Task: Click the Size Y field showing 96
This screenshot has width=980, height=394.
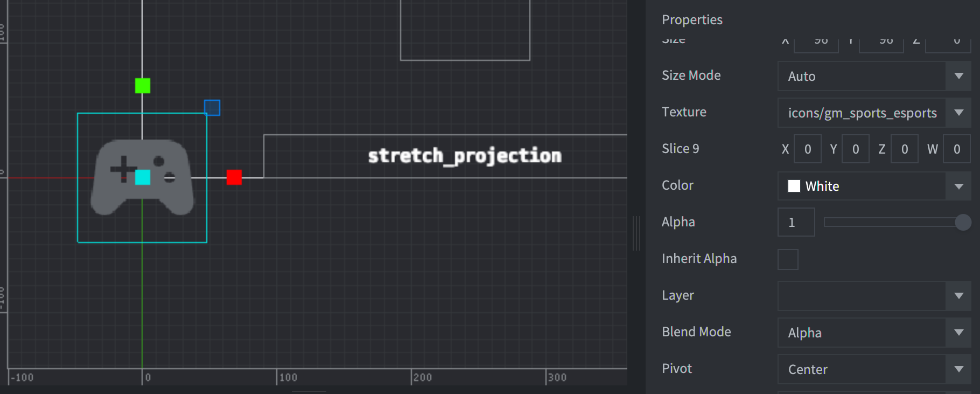Action: point(881,41)
